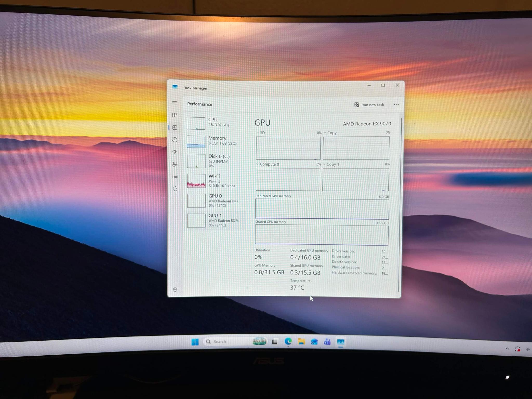Image resolution: width=532 pixels, height=399 pixels.
Task: Launch Microsoft Edge from the taskbar
Action: (x=288, y=341)
